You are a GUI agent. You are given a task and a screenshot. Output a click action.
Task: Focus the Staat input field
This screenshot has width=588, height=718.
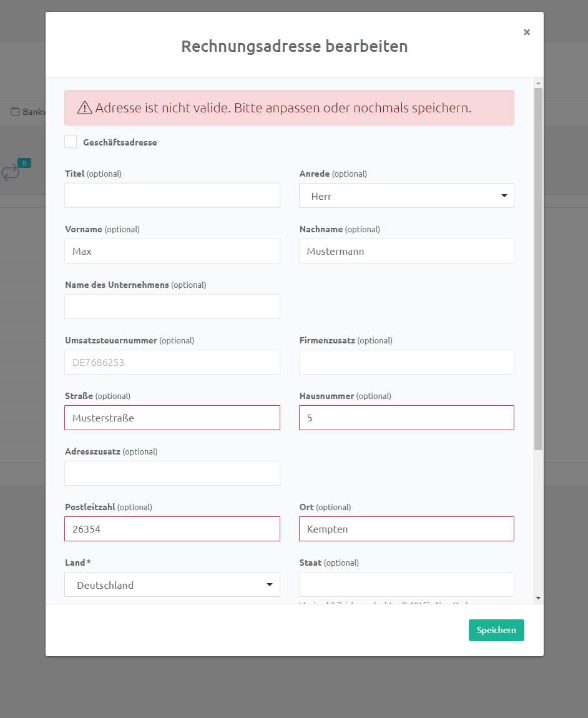[x=406, y=584]
